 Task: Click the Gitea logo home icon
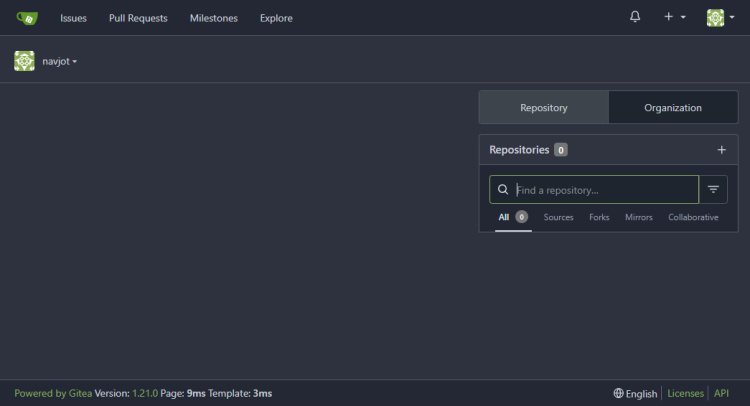[27, 17]
